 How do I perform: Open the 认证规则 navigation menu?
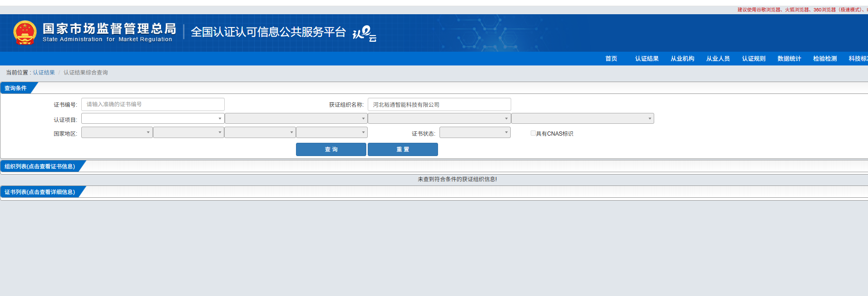[754, 59]
